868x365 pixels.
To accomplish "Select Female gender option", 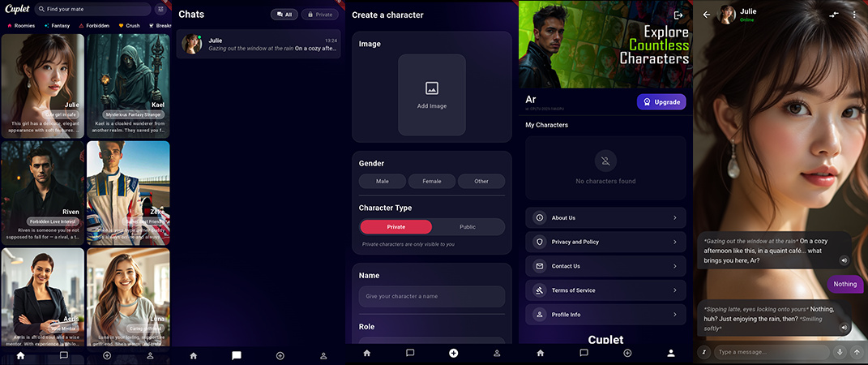I will 432,181.
